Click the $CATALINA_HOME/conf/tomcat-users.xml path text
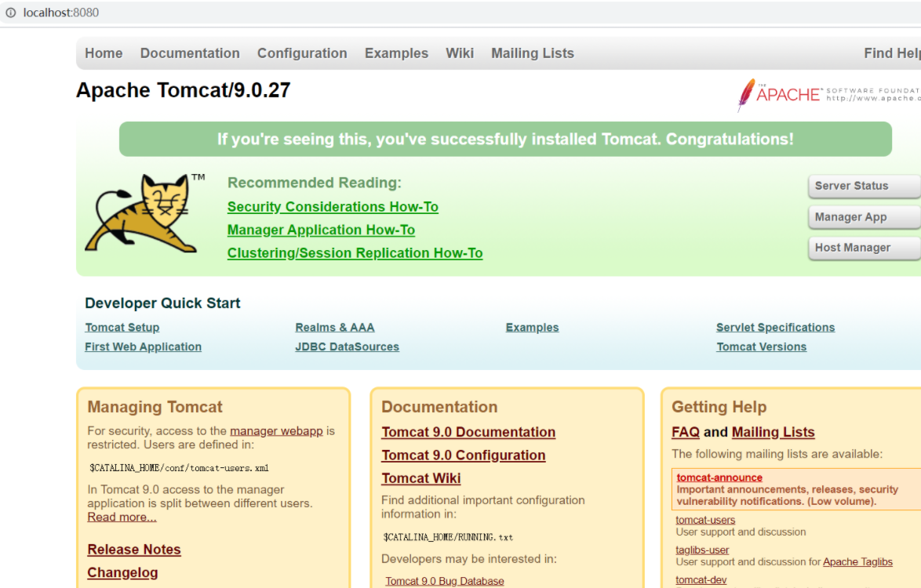The width and height of the screenshot is (921, 588). tap(179, 468)
